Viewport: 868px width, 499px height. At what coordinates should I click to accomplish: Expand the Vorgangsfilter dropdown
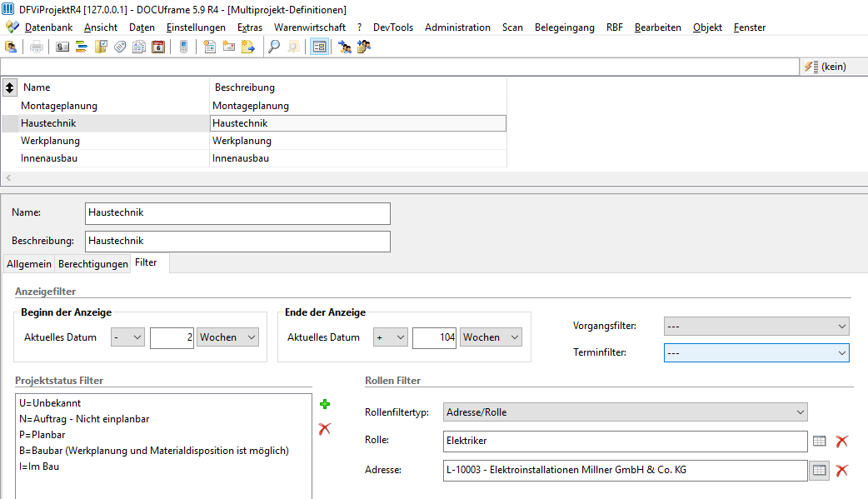(756, 327)
